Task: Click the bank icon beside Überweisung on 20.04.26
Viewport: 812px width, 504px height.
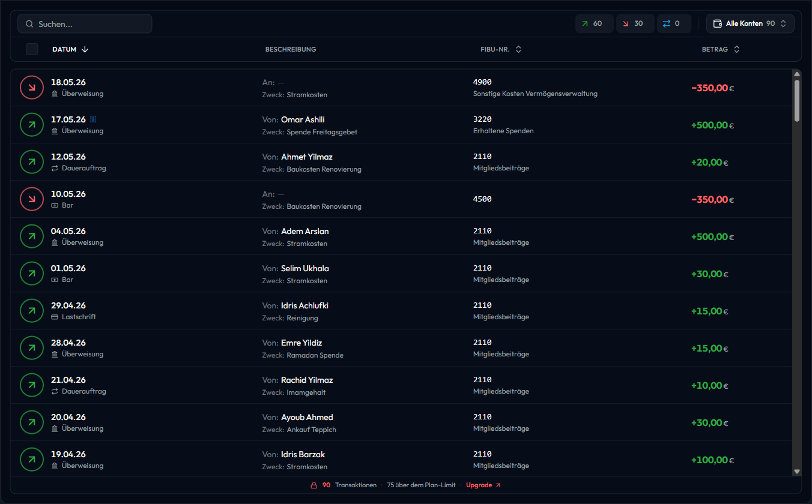Action: [x=55, y=429]
